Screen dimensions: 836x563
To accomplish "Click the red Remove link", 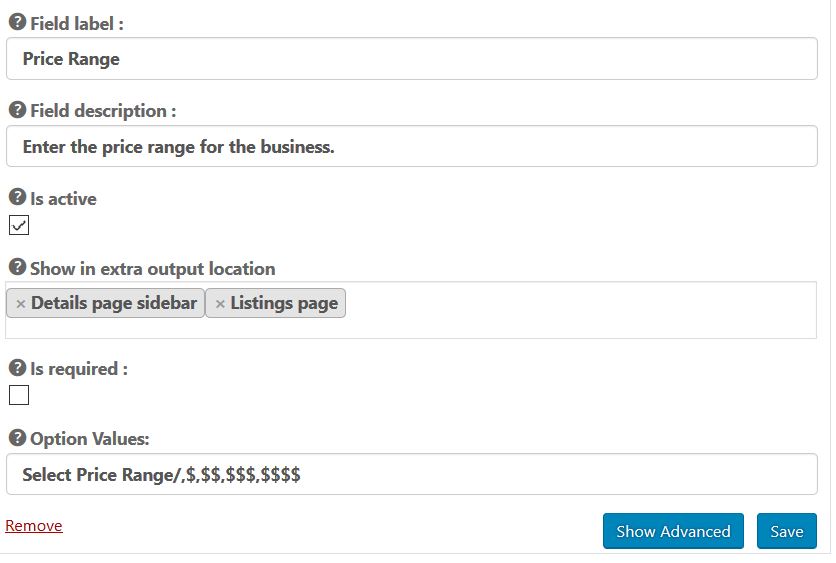I will [x=34, y=526].
